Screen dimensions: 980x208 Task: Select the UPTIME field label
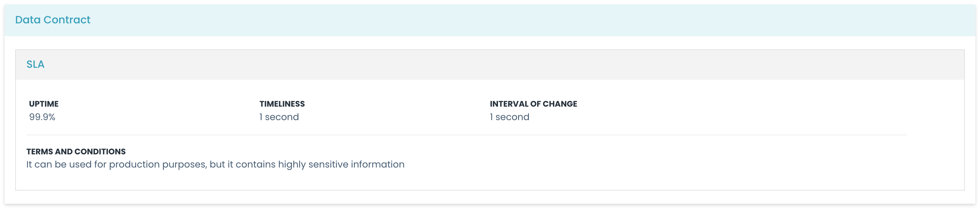(x=44, y=104)
